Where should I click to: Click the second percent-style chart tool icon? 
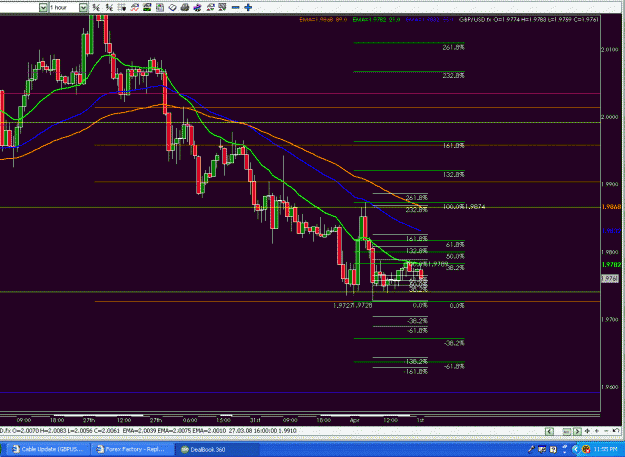click(x=109, y=8)
